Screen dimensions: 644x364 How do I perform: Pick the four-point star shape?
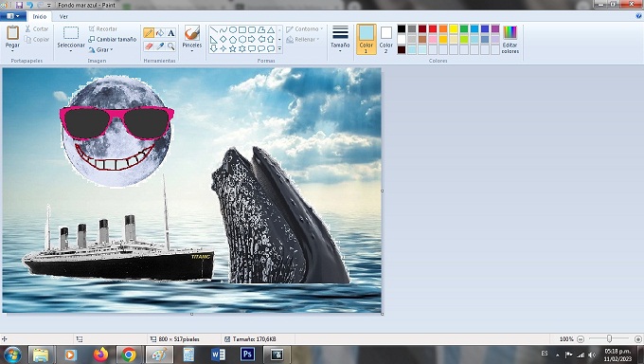point(223,49)
